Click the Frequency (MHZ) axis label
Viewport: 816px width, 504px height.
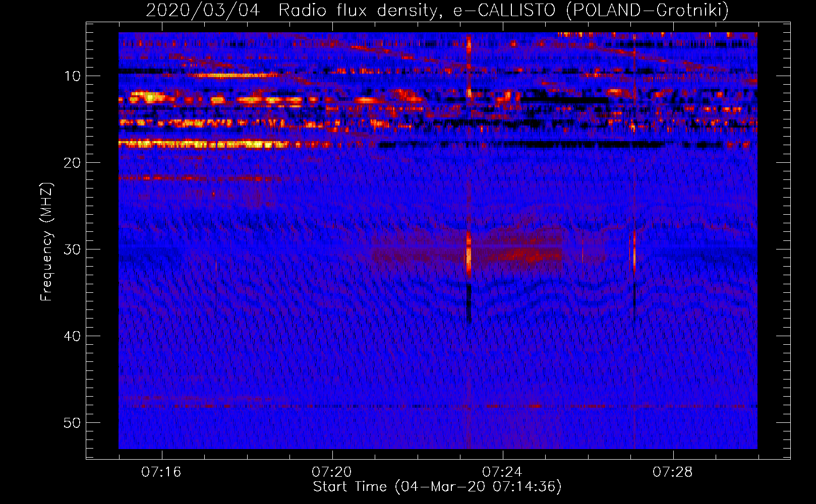point(46,241)
